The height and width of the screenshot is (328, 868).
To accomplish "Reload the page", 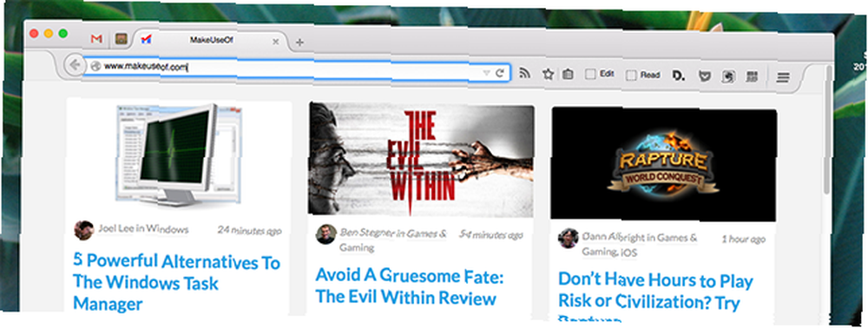I will [499, 73].
